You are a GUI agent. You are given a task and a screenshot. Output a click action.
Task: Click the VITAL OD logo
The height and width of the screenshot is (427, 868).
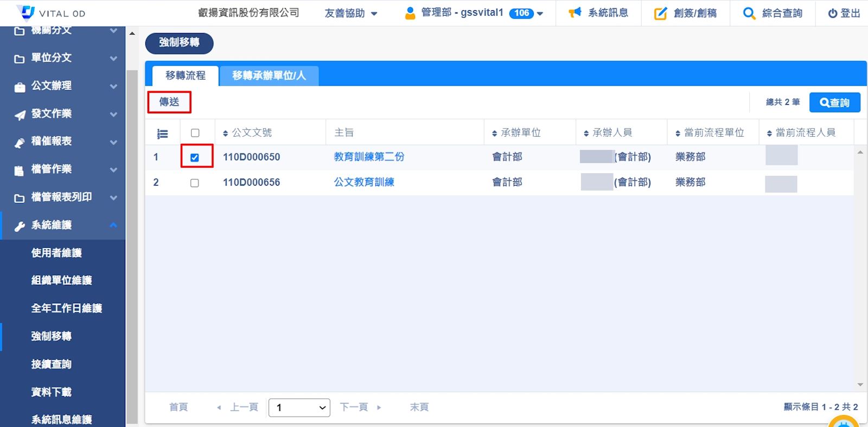tap(26, 12)
